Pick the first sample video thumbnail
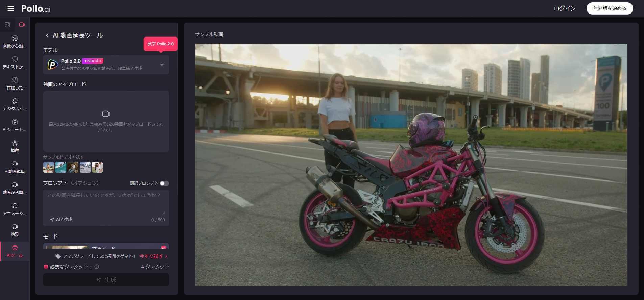The height and width of the screenshot is (300, 644). (48, 167)
